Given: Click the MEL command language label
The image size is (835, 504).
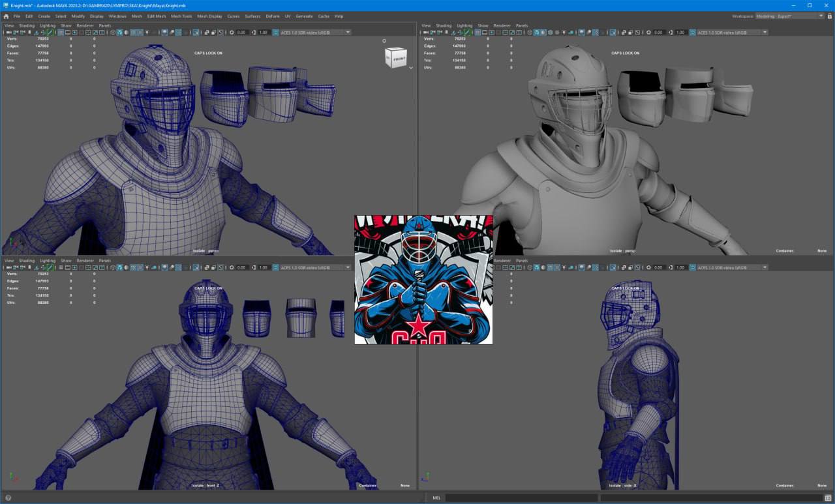Looking at the screenshot, I should pos(436,498).
